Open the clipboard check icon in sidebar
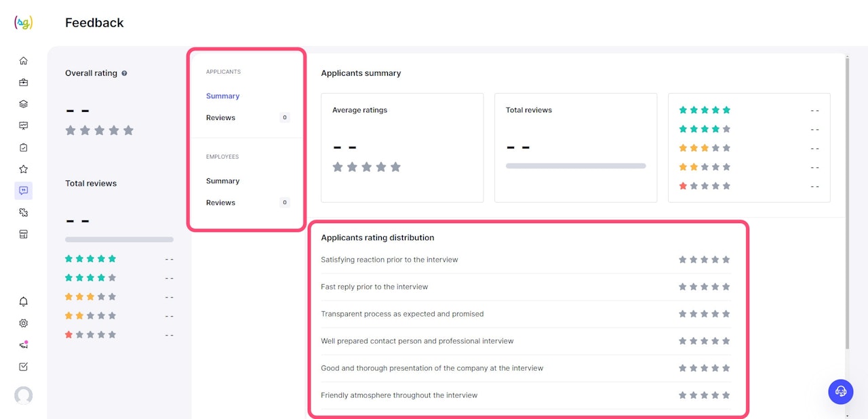The image size is (868, 419). (x=24, y=148)
